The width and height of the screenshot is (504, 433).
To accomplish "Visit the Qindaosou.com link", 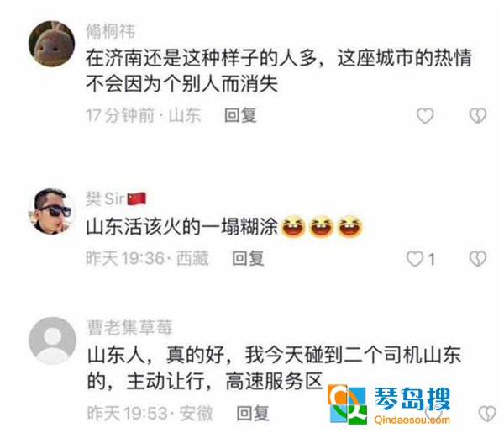I will click(x=412, y=420).
